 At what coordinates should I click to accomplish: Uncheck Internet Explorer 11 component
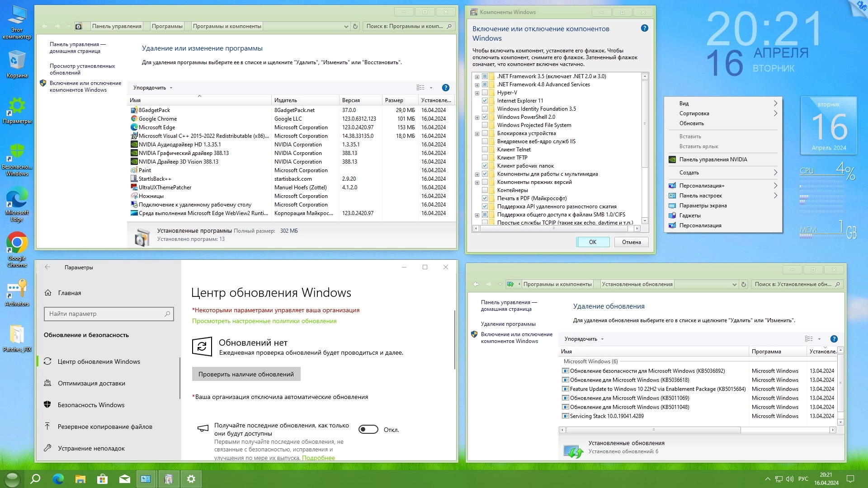485,101
